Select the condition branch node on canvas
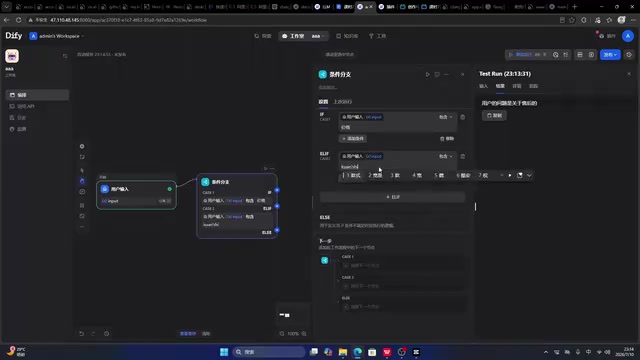Screen dimensions: 640x360 pos(237,206)
